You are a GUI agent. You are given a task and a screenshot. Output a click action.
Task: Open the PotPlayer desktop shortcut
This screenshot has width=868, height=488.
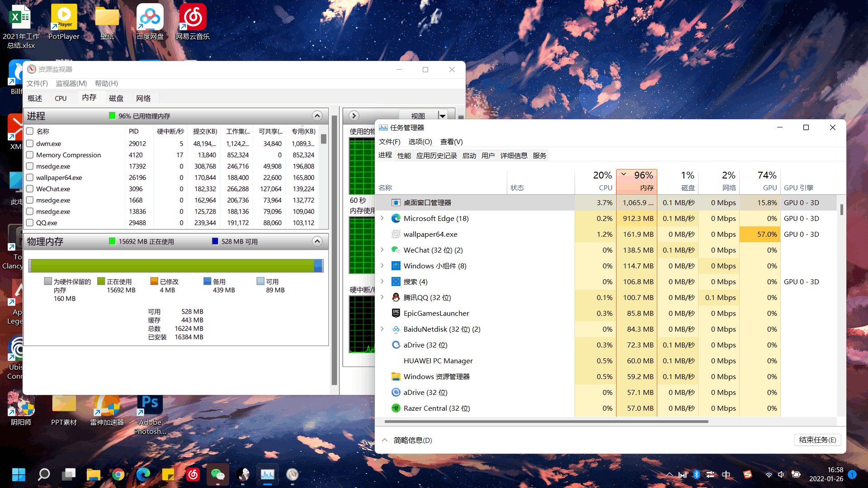pyautogui.click(x=64, y=23)
